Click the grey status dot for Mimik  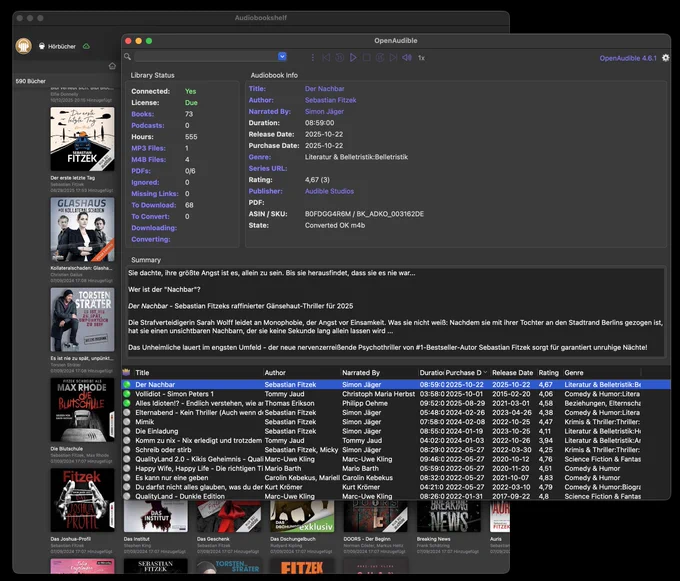pyautogui.click(x=127, y=422)
